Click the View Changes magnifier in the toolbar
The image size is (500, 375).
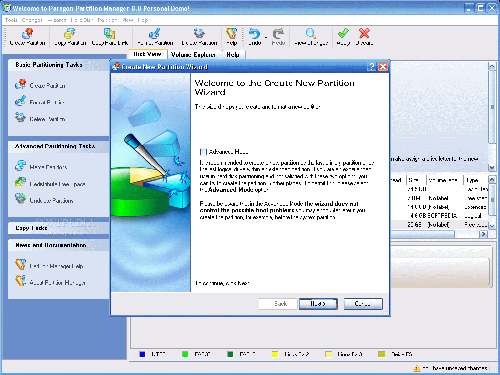point(311,33)
